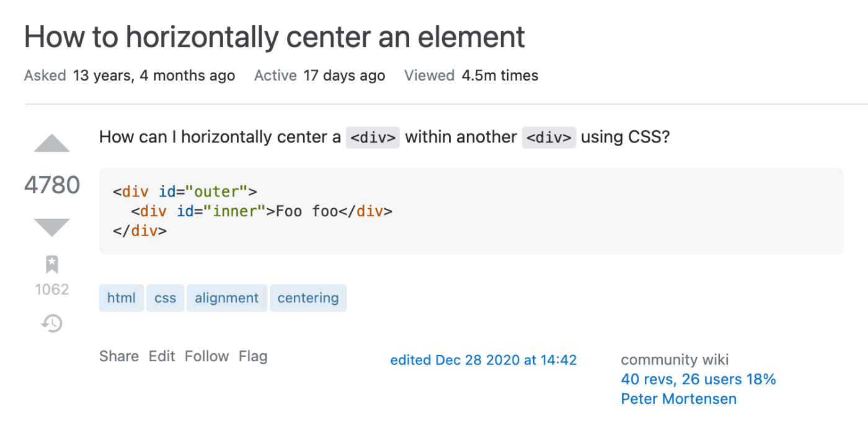This screenshot has height=443, width=868.
Task: Click the question title heading
Action: click(275, 37)
